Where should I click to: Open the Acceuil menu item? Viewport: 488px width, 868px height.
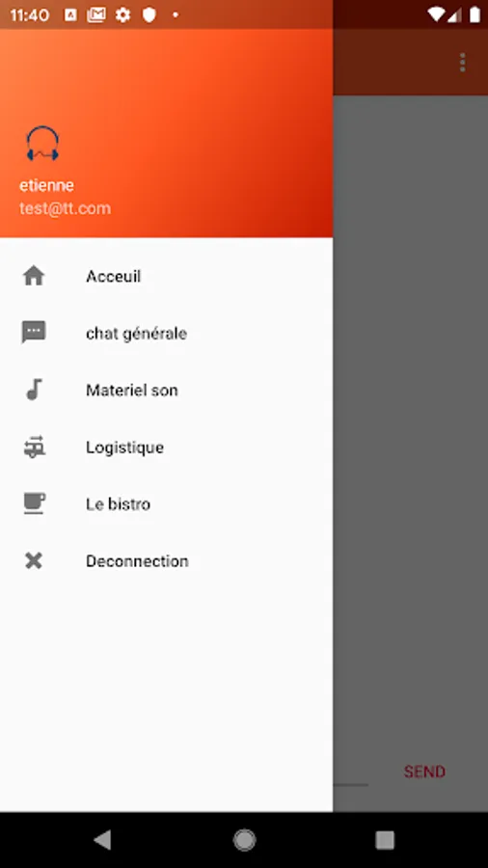[x=166, y=276]
